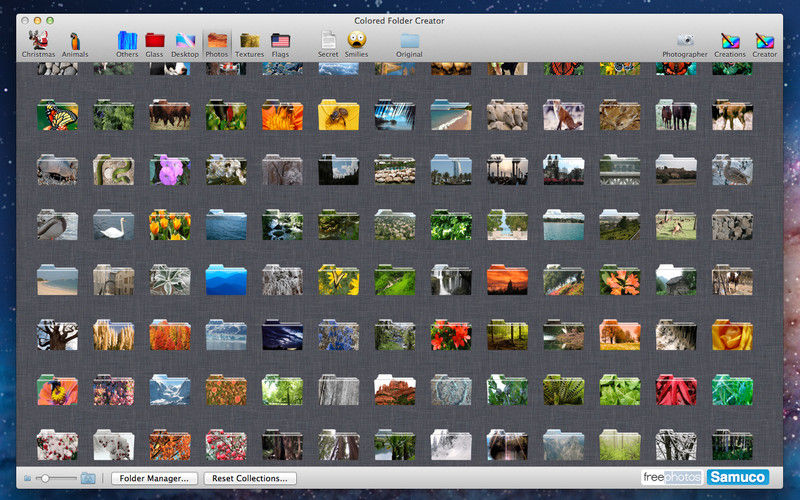Pick the pale rocks folder
The height and width of the screenshot is (500, 800).
(x=507, y=115)
